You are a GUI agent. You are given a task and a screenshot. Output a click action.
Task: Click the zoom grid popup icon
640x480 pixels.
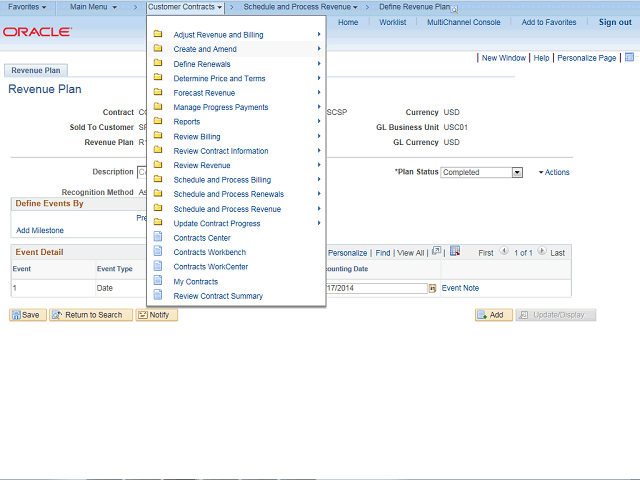pos(436,251)
